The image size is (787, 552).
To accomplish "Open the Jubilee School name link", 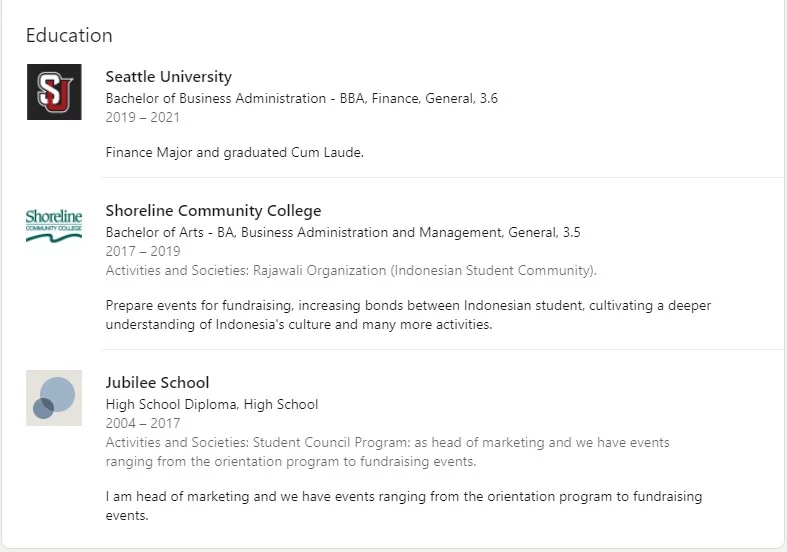I will pyautogui.click(x=157, y=383).
